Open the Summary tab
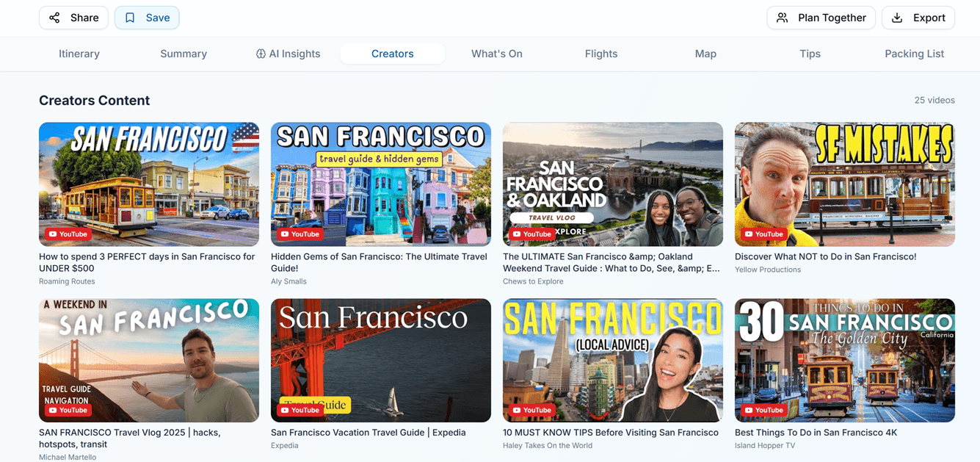Image resolution: width=980 pixels, height=462 pixels. click(183, 53)
